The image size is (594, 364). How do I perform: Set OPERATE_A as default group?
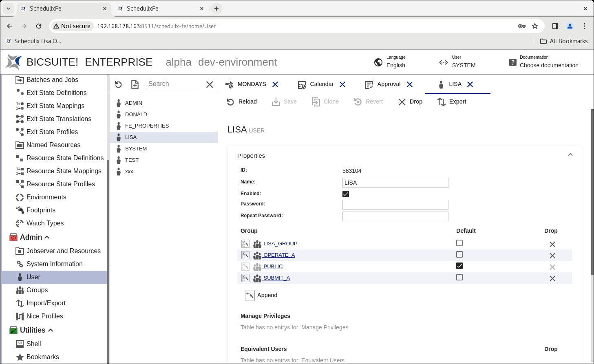(459, 254)
